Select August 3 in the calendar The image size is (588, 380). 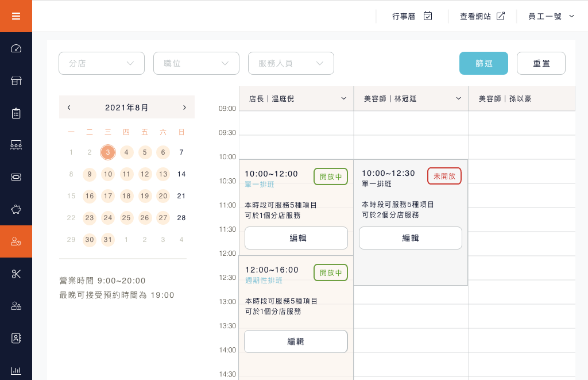[107, 152]
